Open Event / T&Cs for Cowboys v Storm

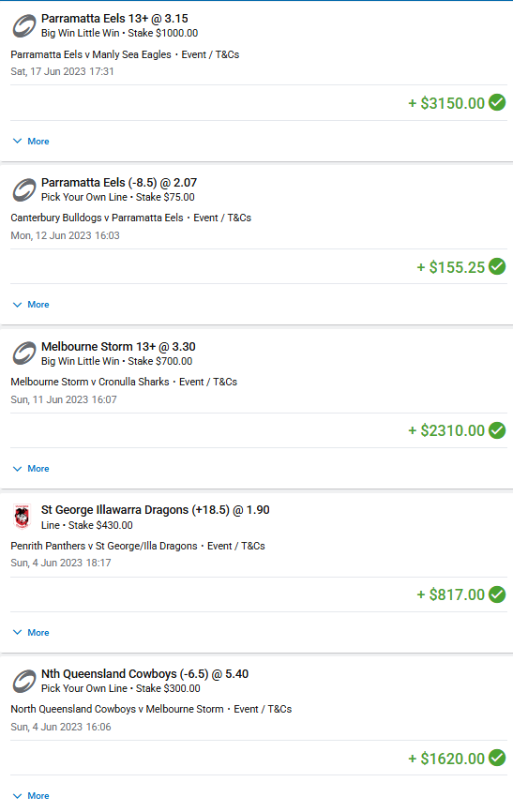point(263,709)
